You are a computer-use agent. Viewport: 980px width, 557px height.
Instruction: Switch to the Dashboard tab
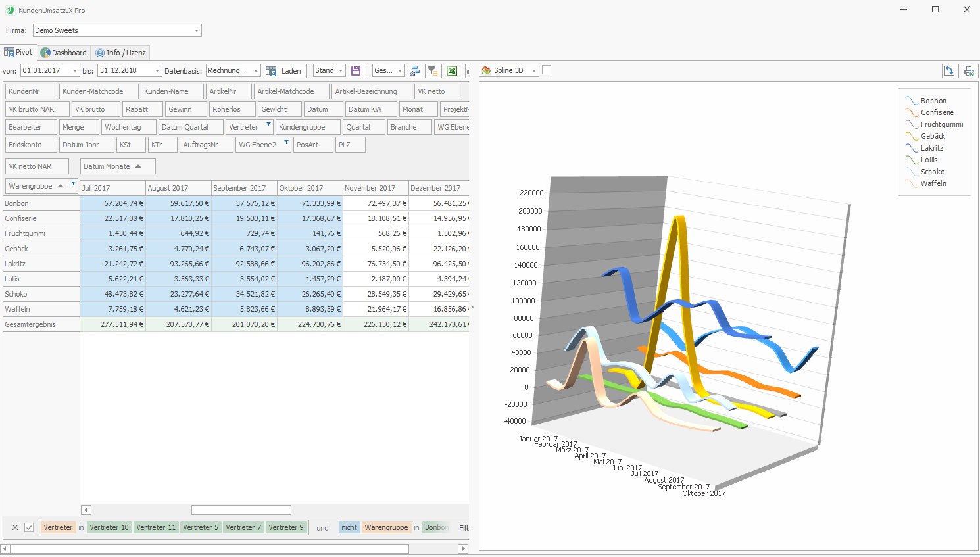(x=64, y=53)
